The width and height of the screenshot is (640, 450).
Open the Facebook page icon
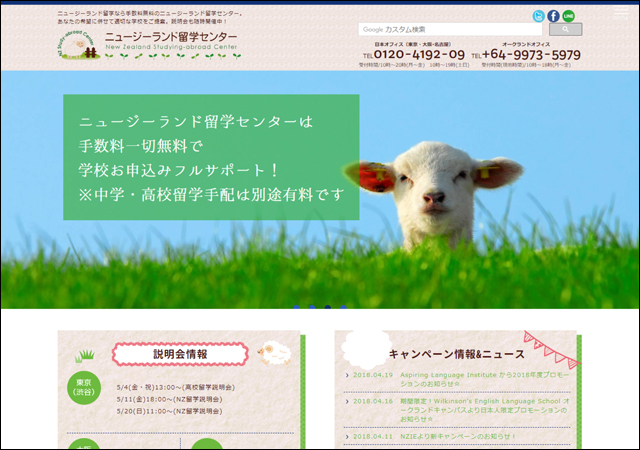click(x=554, y=16)
